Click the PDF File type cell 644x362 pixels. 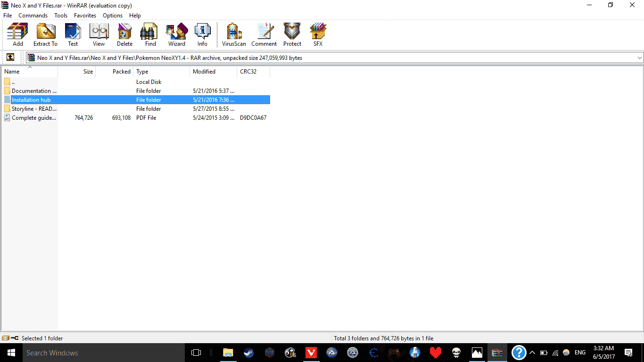click(146, 117)
